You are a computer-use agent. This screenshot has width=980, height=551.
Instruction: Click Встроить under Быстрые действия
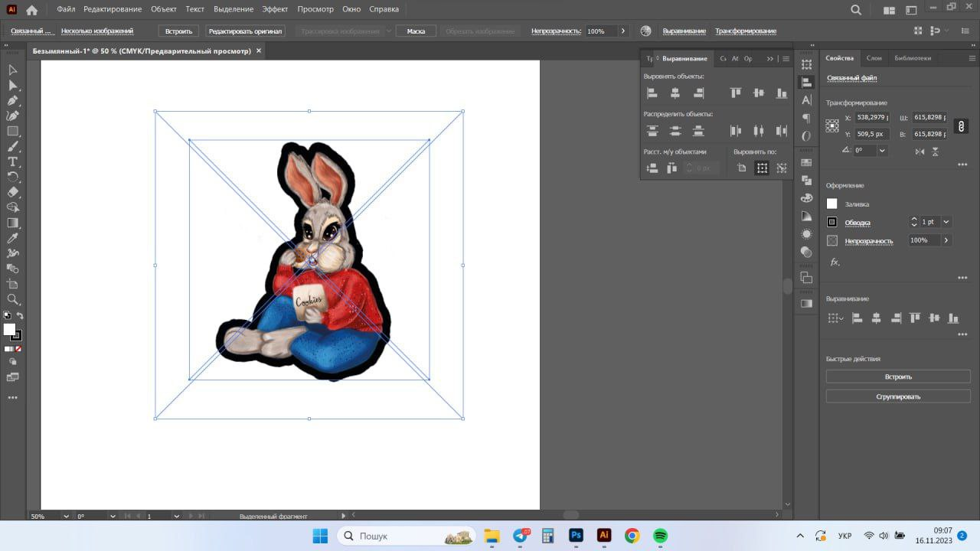tap(898, 377)
